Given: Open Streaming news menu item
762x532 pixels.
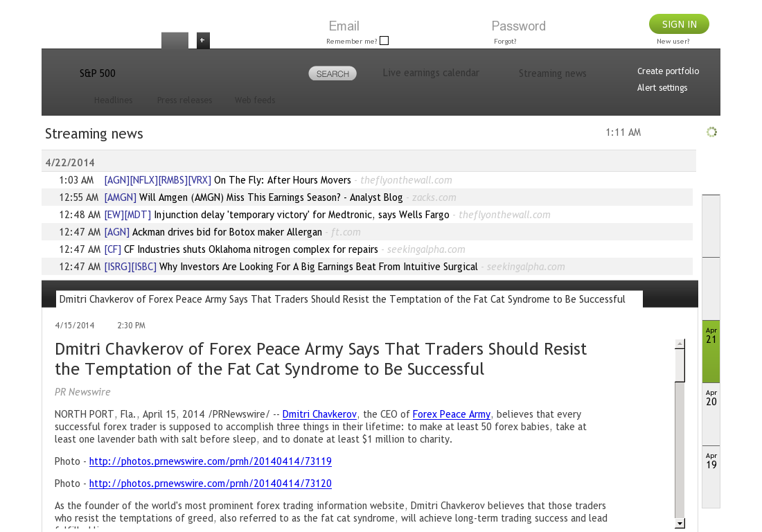Looking at the screenshot, I should coord(552,73).
